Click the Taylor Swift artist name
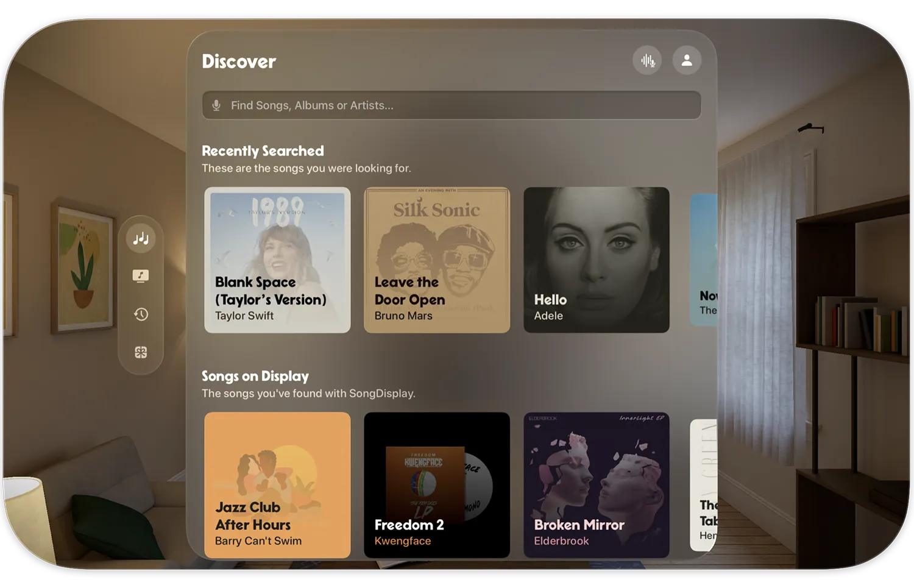The image size is (914, 588). click(244, 316)
